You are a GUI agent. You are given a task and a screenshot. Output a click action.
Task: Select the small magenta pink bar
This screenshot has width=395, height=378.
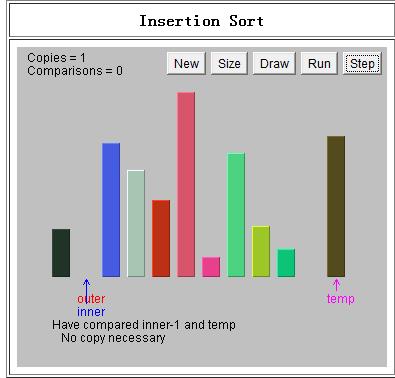tap(211, 267)
